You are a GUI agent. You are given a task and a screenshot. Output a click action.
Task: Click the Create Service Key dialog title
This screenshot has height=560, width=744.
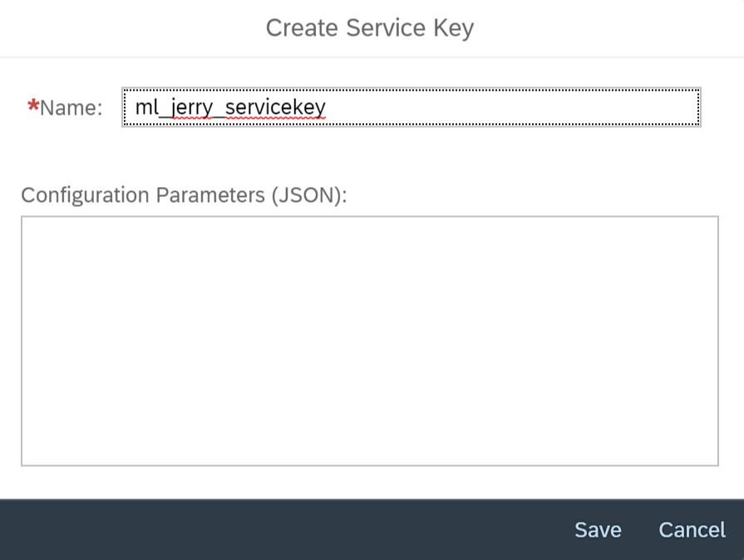tap(370, 27)
